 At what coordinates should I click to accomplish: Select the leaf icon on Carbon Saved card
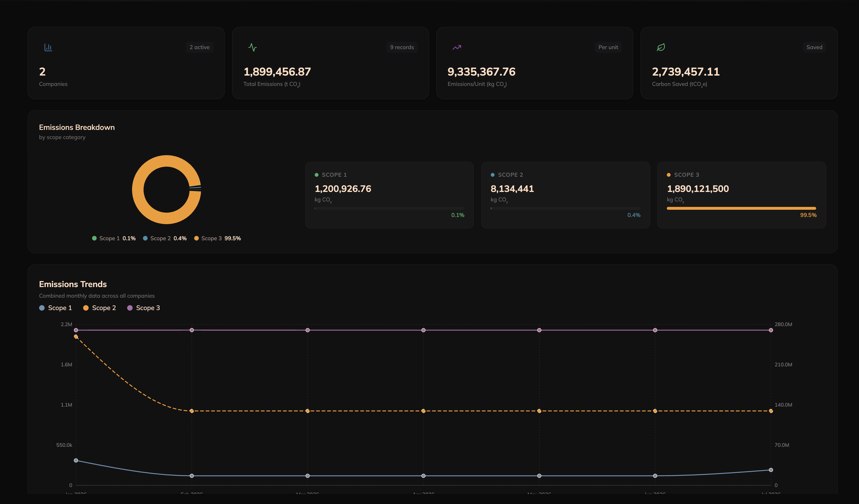click(661, 47)
